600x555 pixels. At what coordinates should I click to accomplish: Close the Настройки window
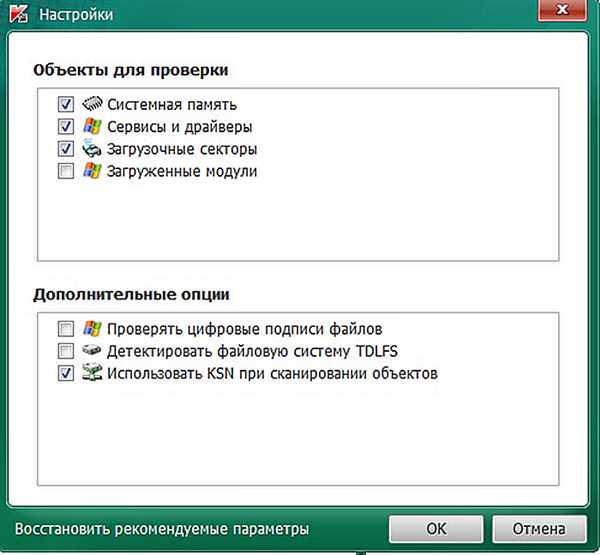click(562, 10)
